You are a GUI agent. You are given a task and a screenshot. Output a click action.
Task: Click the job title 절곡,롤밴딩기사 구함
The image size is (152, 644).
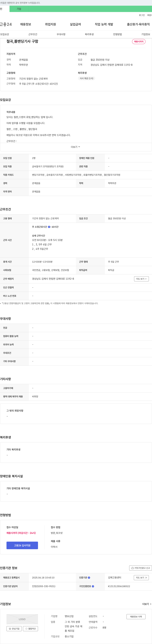click(x=22, y=42)
